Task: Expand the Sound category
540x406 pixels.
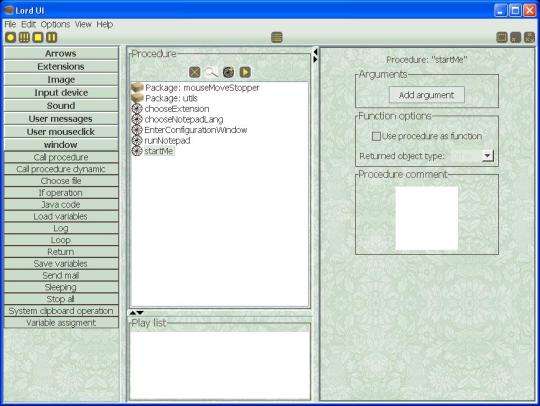Action: [x=61, y=106]
